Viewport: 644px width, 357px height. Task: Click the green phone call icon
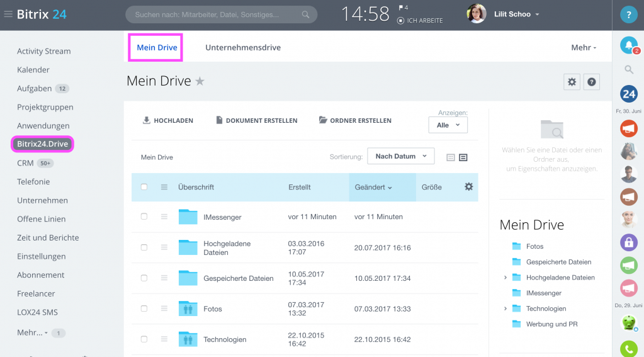click(628, 349)
